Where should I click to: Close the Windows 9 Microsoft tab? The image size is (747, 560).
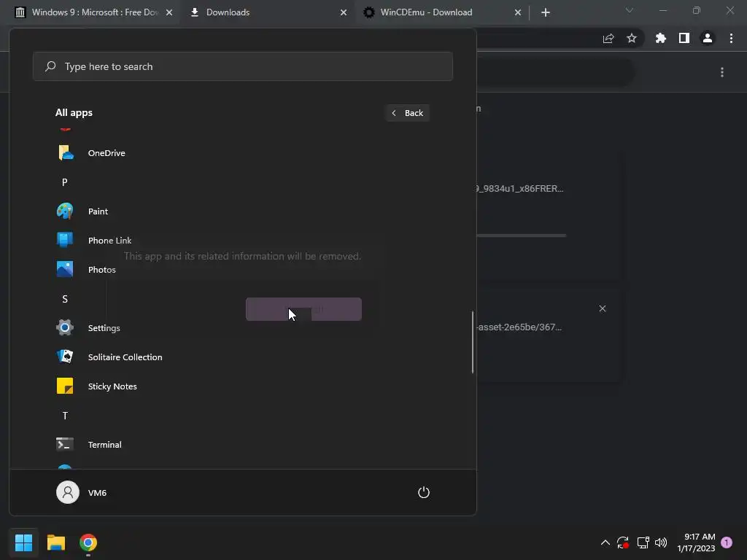tap(169, 12)
